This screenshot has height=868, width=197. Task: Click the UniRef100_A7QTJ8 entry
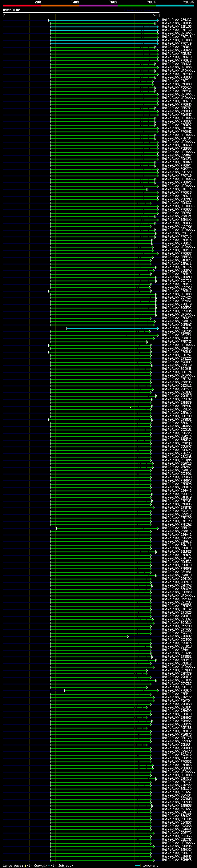click(x=177, y=37)
